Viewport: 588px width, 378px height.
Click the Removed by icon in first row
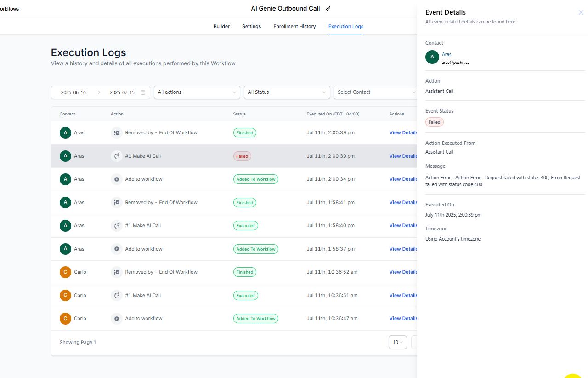[117, 133]
